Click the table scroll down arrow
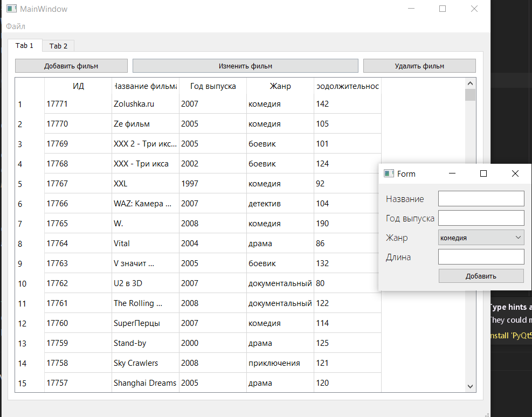The height and width of the screenshot is (417, 532). pyautogui.click(x=470, y=386)
